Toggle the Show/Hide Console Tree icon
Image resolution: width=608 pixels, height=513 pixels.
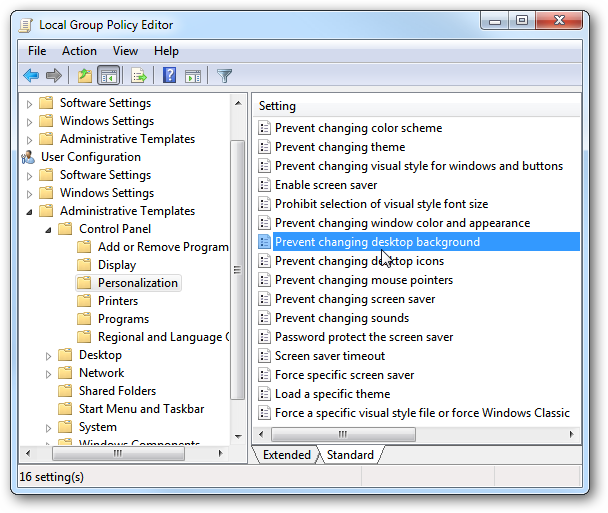[x=109, y=75]
